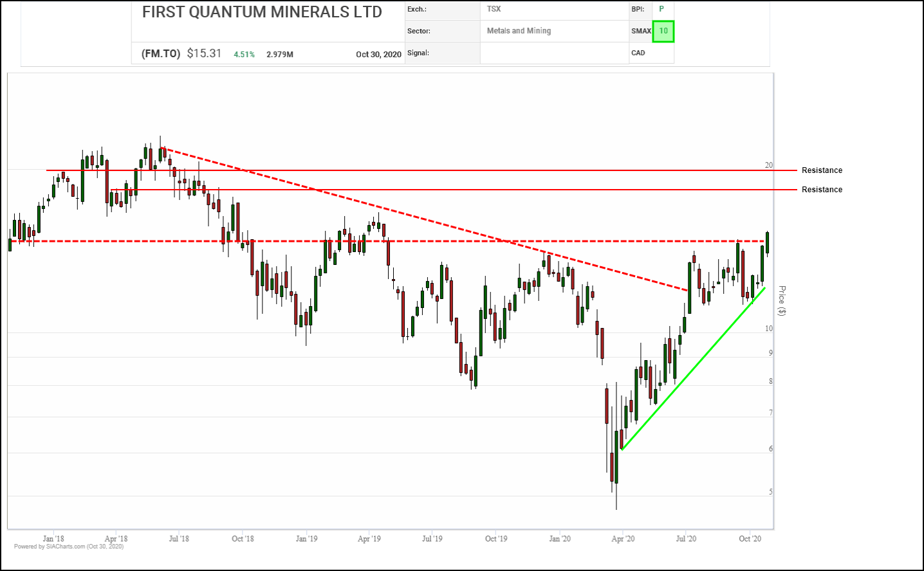This screenshot has height=571, width=924.
Task: Click the Jul '20 date axis marker
Action: [686, 539]
